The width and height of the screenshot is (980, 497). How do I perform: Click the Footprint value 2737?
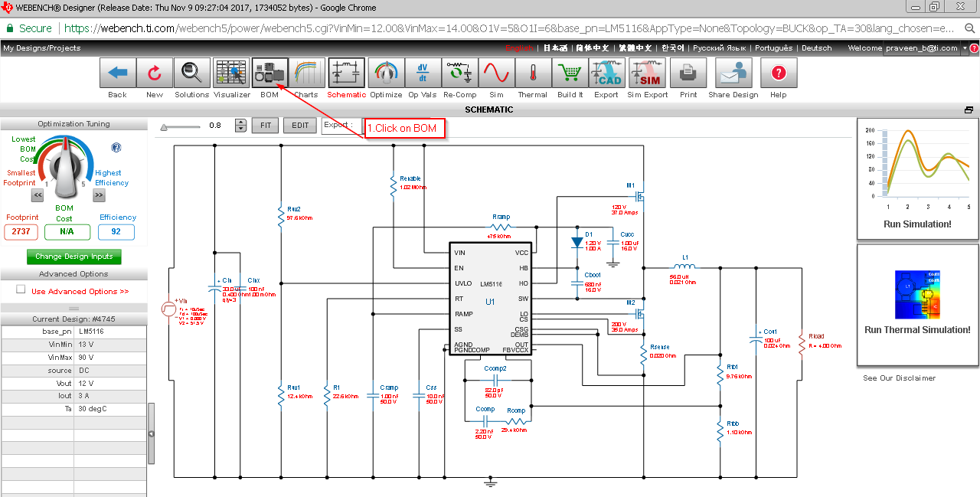[21, 232]
